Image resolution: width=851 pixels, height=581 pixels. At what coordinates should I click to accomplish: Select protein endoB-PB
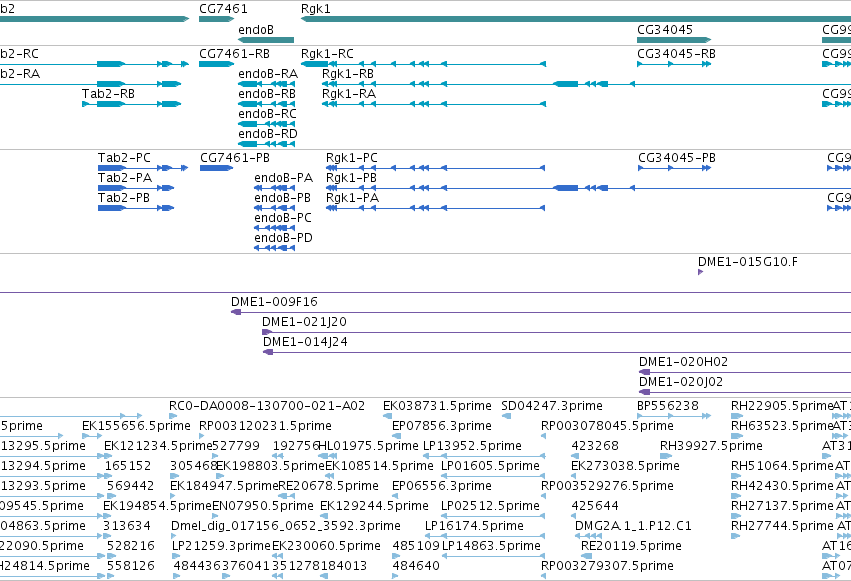(282, 198)
